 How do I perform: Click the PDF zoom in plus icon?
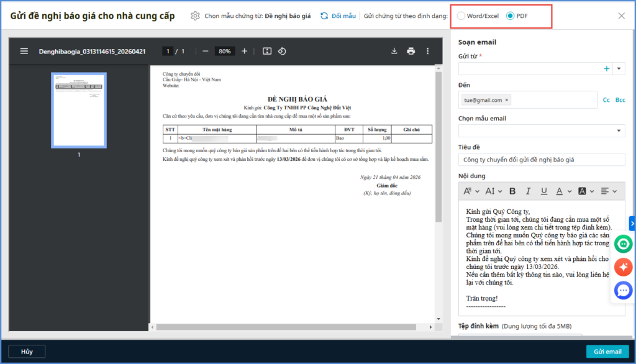coord(244,52)
